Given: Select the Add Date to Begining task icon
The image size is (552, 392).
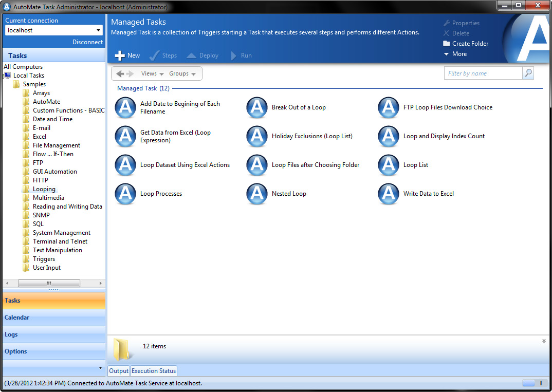Looking at the screenshot, I should (x=125, y=108).
